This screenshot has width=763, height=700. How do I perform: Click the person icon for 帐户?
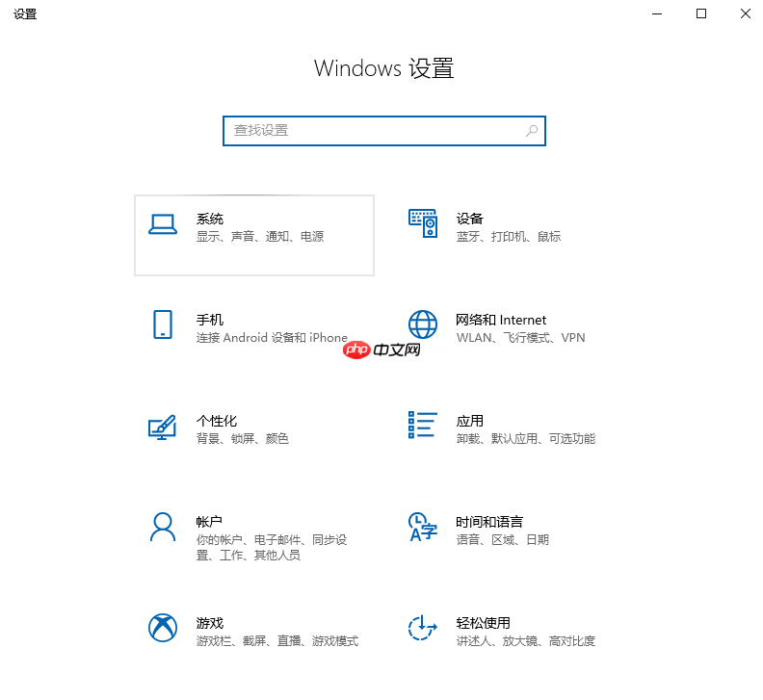(x=163, y=527)
